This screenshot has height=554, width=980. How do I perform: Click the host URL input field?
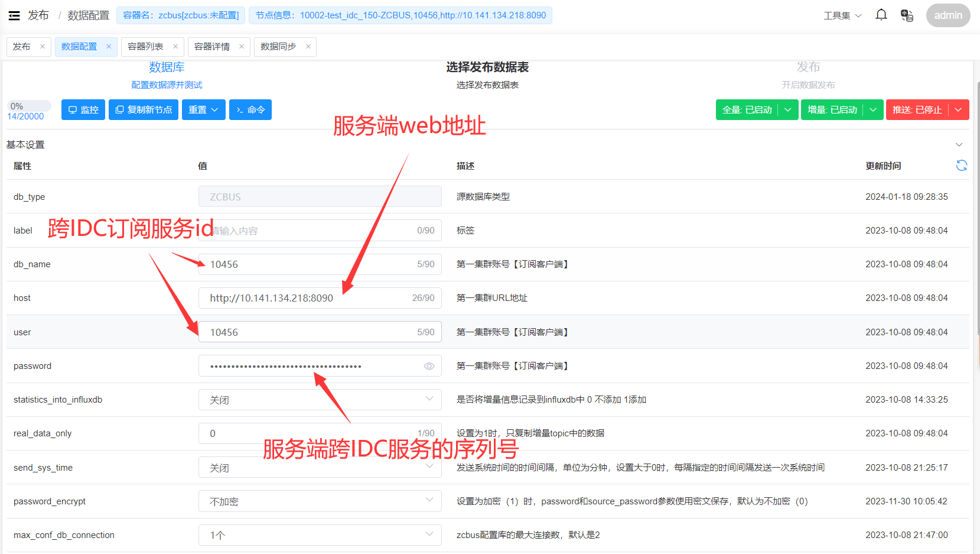coord(307,298)
